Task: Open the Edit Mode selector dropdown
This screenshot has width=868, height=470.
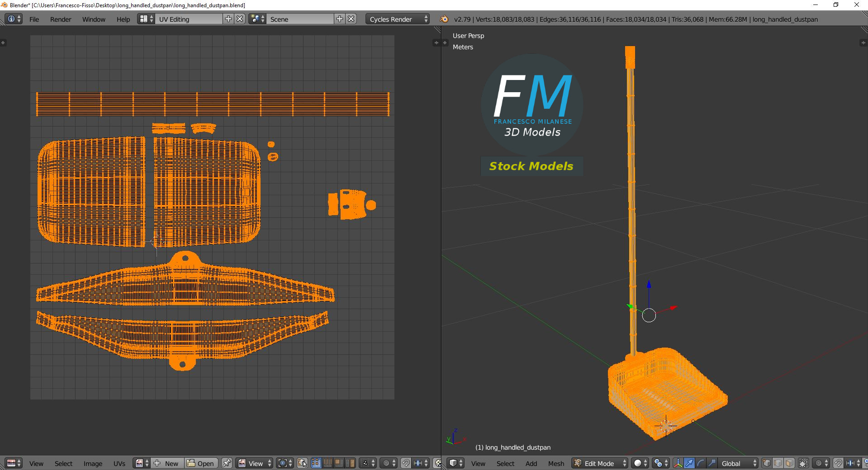Action: [600, 463]
